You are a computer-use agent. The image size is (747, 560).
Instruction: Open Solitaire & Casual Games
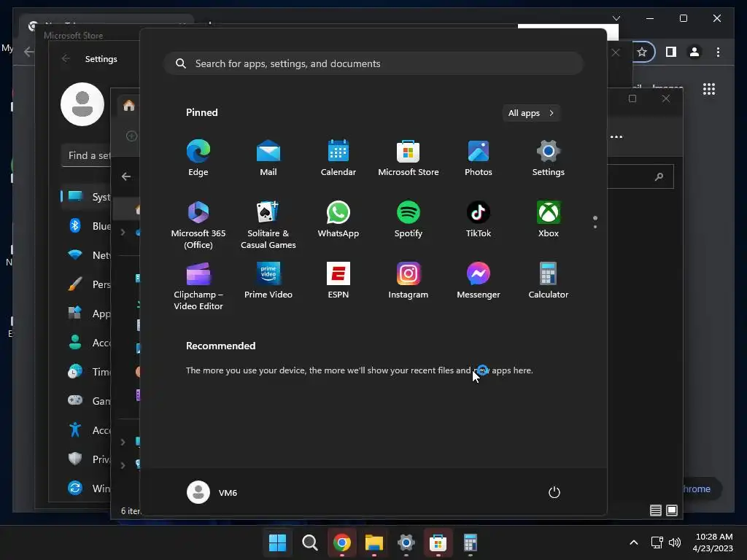[x=268, y=225]
